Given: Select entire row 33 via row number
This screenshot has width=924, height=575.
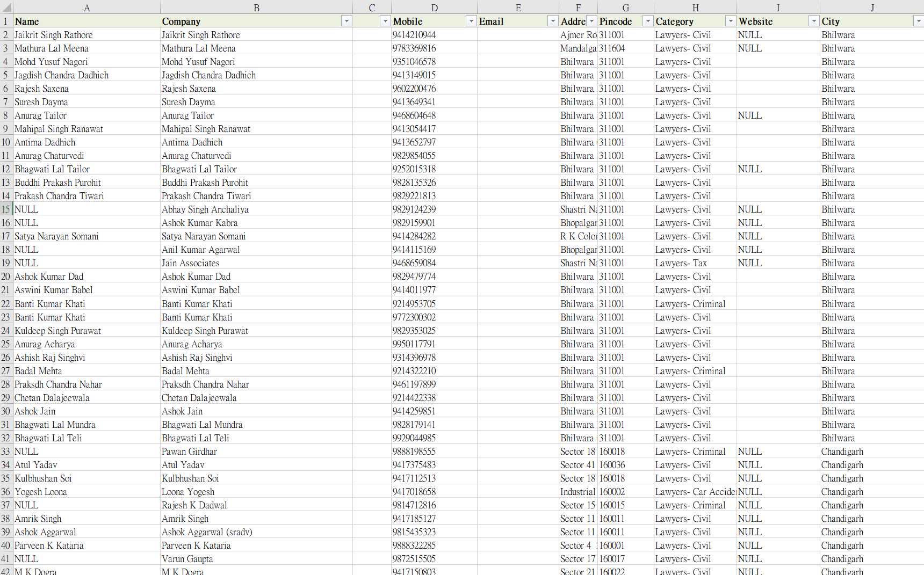Looking at the screenshot, I should 6,452.
